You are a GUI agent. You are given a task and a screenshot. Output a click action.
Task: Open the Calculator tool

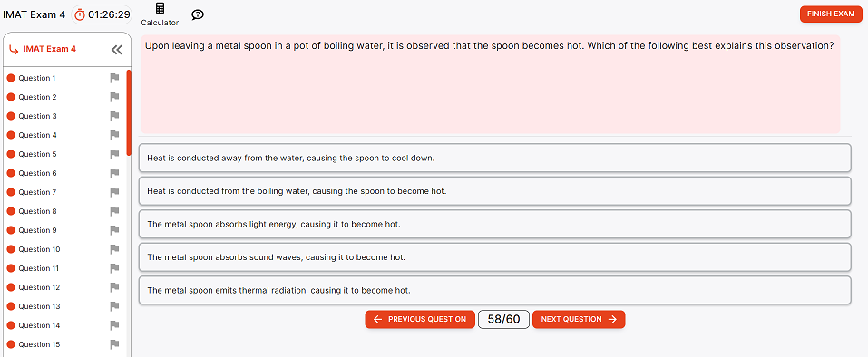click(160, 14)
